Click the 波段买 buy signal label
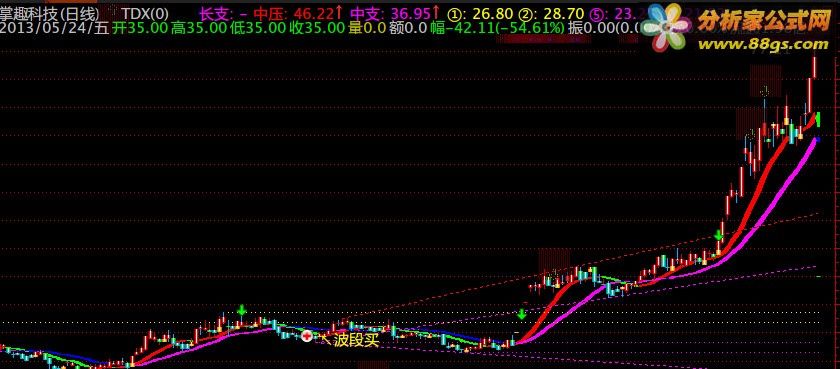This screenshot has height=369, width=840. (x=356, y=341)
